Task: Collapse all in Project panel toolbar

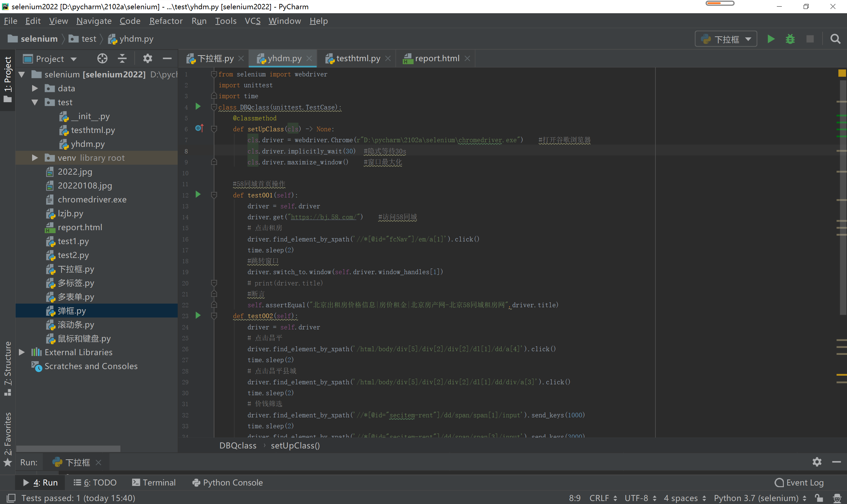Action: coord(122,59)
